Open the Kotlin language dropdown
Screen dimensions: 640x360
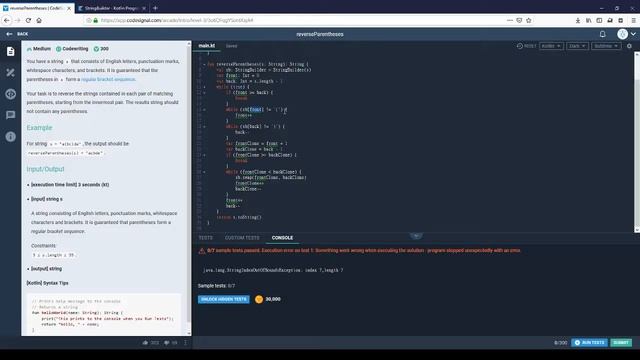551,46
